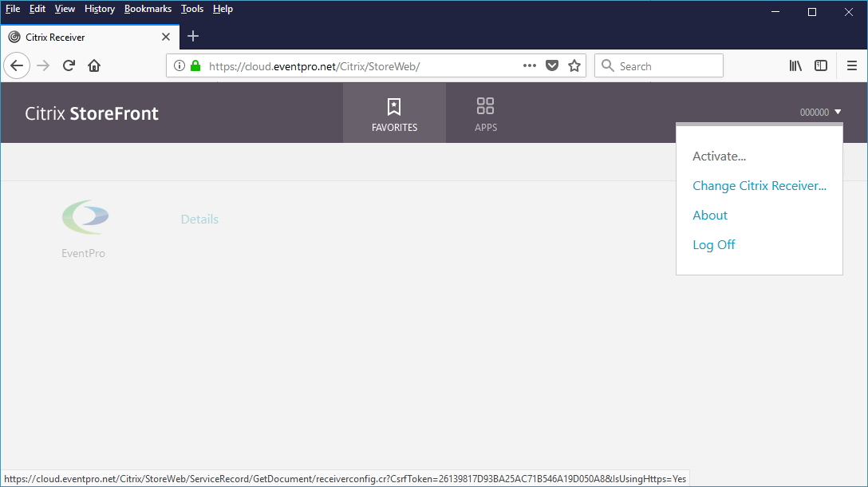Log Off from the user menu
The width and height of the screenshot is (868, 487).
(713, 245)
